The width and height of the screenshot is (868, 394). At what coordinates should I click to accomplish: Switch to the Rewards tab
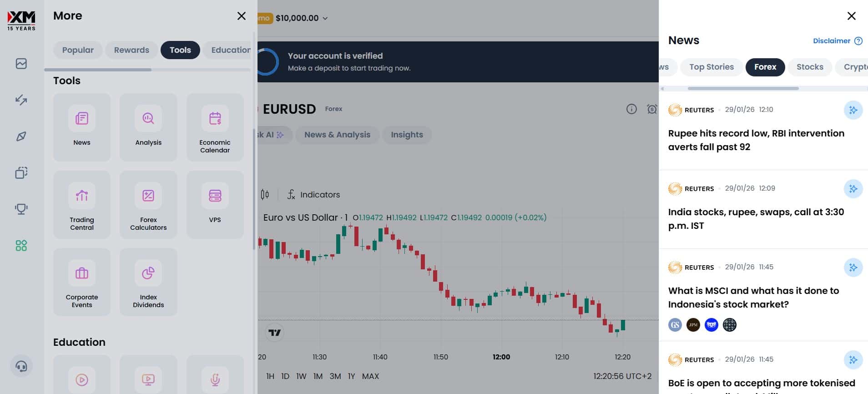(x=131, y=50)
